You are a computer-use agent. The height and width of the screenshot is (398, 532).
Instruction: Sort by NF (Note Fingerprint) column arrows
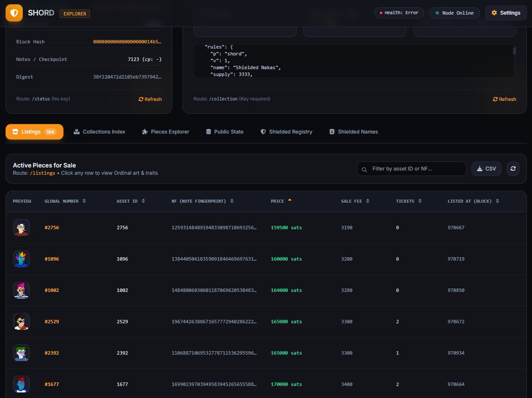pos(232,201)
